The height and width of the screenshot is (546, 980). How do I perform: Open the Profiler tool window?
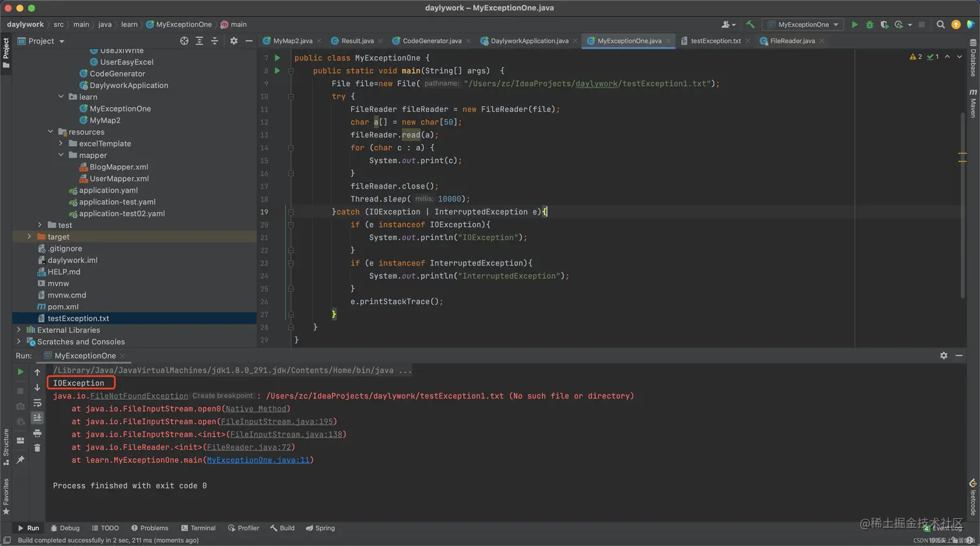pos(244,528)
